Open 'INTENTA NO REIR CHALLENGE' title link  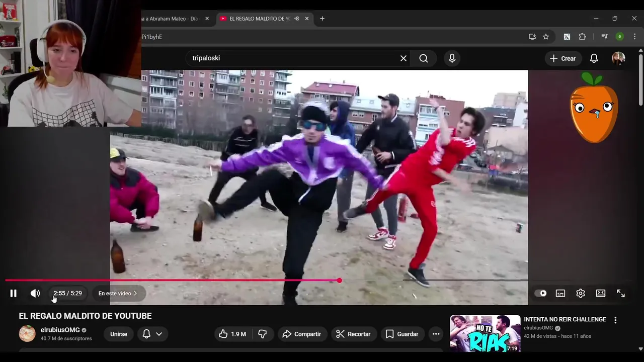pos(565,319)
